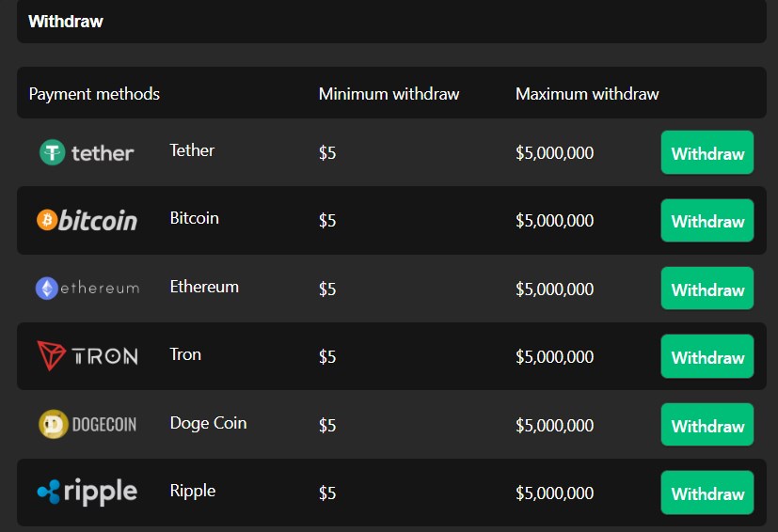The image size is (778, 532).
Task: Click the Tether logo icon
Action: click(87, 152)
